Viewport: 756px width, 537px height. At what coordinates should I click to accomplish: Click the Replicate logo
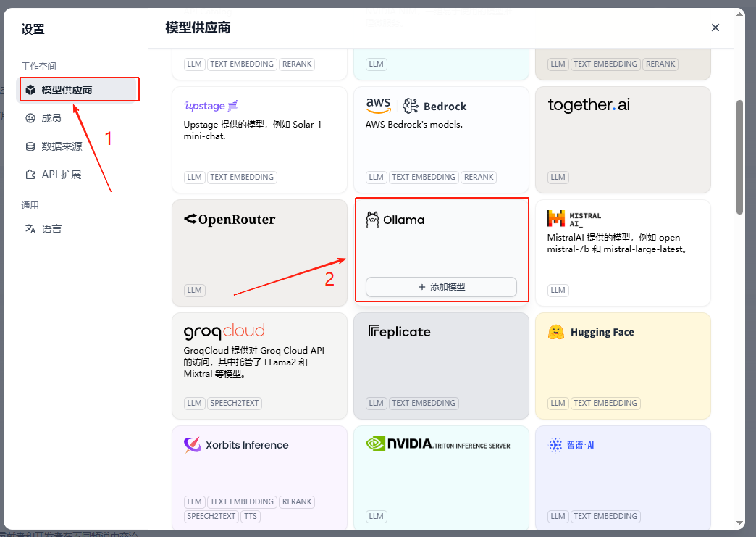399,332
